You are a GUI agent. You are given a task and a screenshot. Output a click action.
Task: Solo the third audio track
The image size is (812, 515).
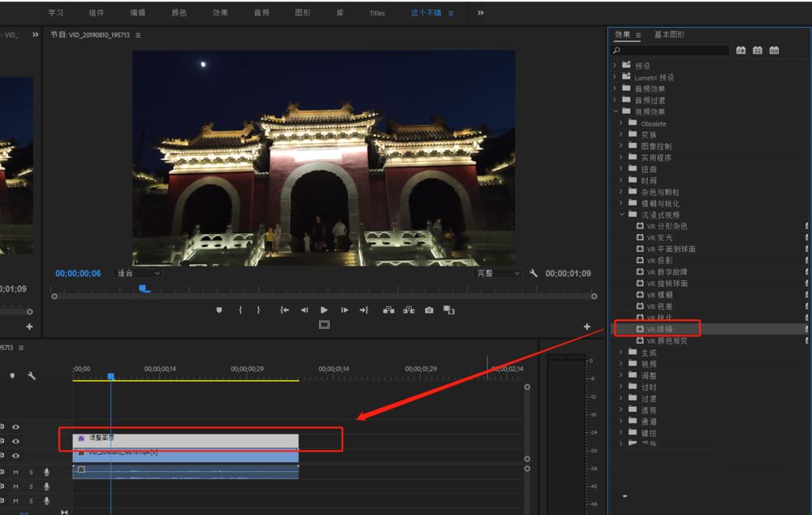point(31,500)
